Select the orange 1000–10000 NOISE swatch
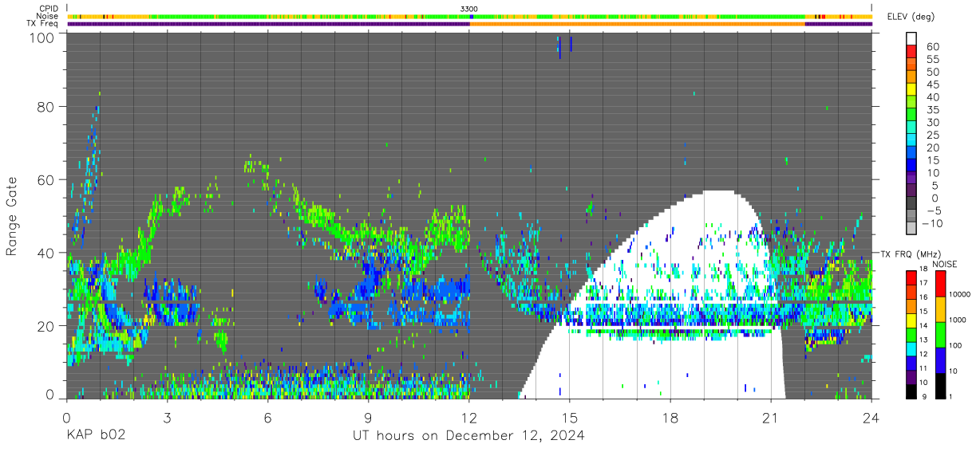This screenshot has width=980, height=452. click(941, 309)
